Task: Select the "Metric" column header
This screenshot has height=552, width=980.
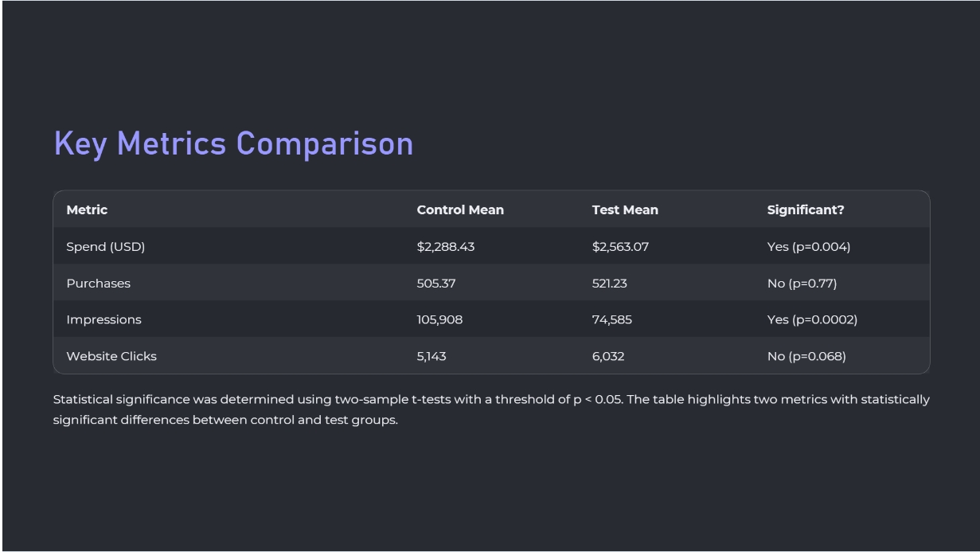Action: [x=87, y=209]
